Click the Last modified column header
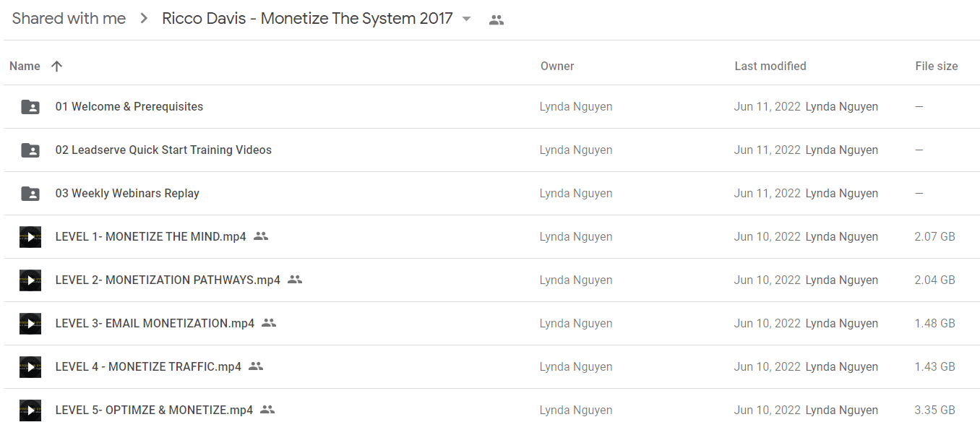 pyautogui.click(x=770, y=66)
